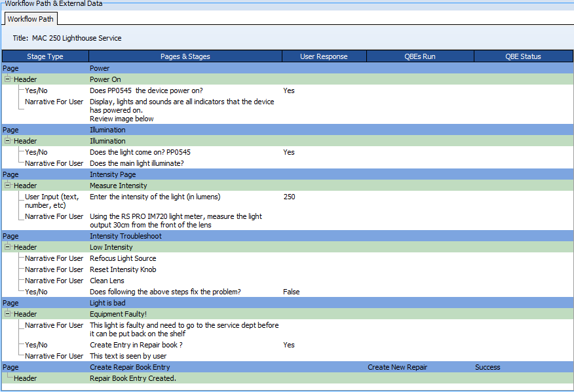
Task: Collapse the Equipment Faulty! header node
Action: coord(8,314)
